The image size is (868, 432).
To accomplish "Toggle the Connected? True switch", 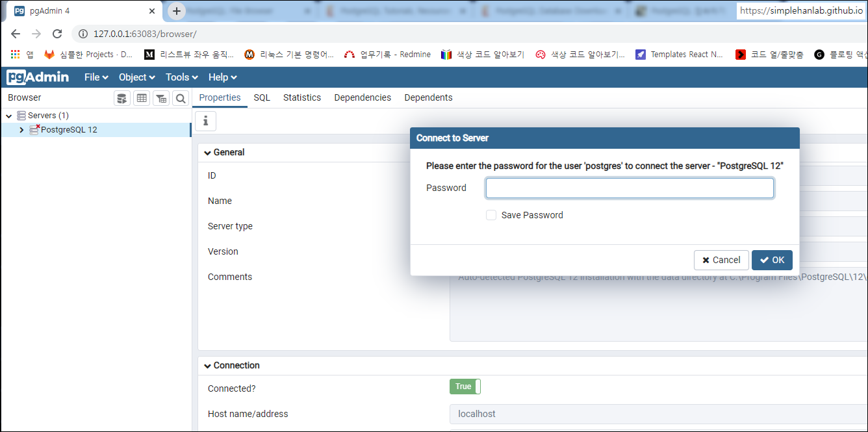I will click(x=465, y=387).
